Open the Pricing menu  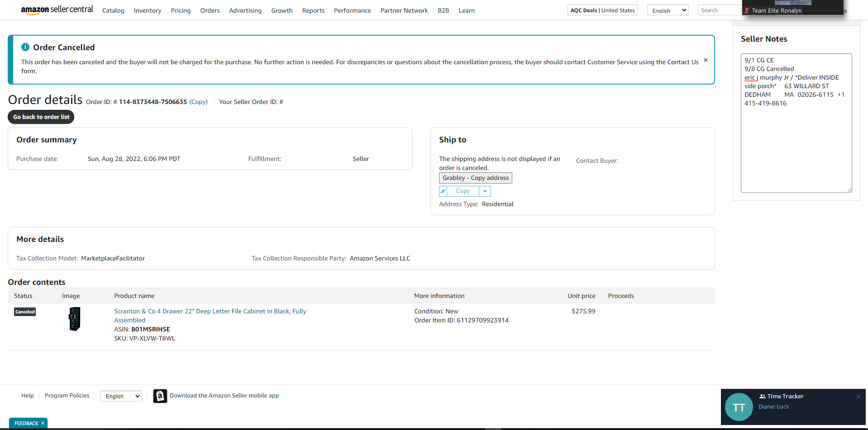(181, 10)
